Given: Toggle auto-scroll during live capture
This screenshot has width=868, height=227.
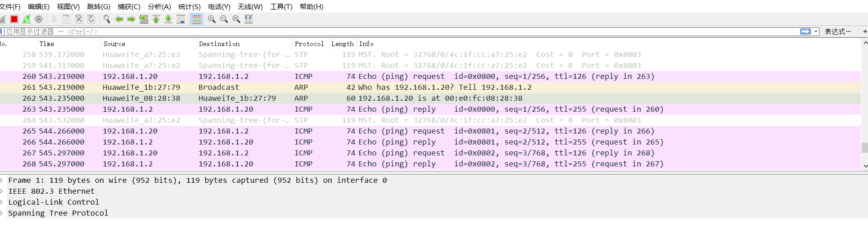Looking at the screenshot, I should point(181,19).
